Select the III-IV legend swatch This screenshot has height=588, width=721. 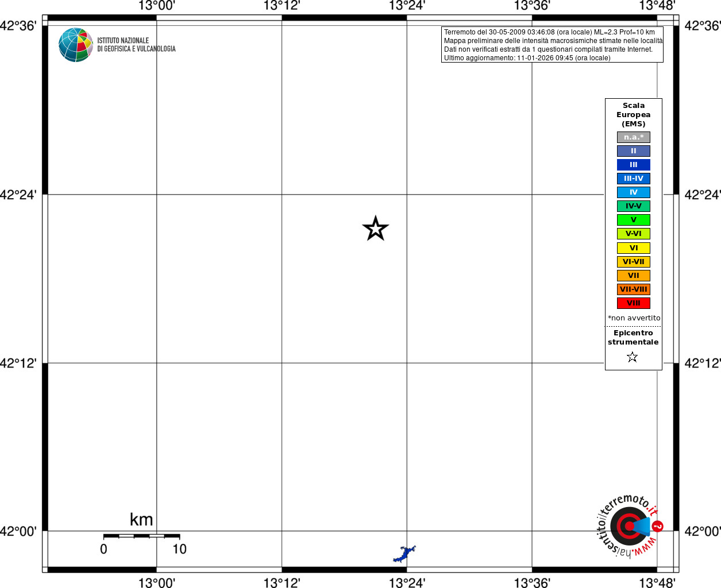pyautogui.click(x=634, y=179)
